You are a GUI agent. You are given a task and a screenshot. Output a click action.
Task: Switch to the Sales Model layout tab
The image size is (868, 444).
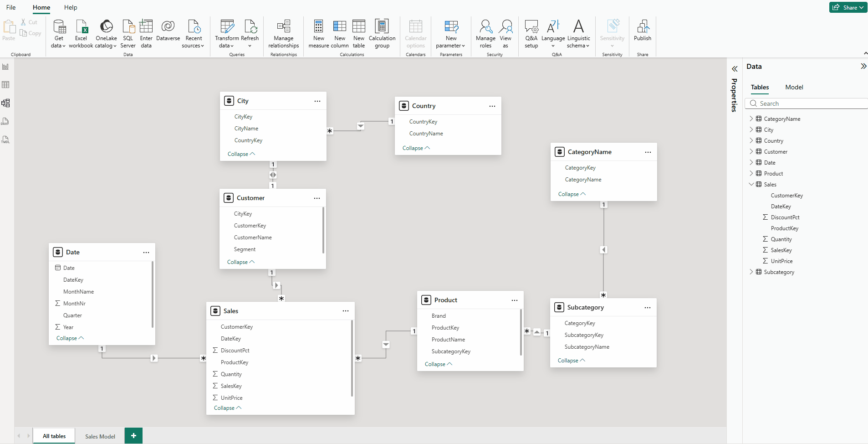pos(100,436)
